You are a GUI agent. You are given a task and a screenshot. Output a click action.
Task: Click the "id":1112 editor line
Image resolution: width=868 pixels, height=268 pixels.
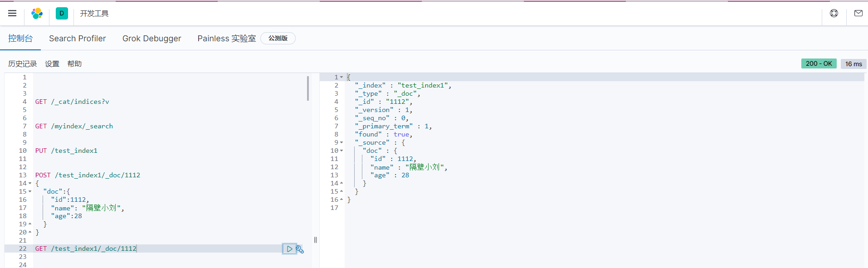pyautogui.click(x=70, y=200)
